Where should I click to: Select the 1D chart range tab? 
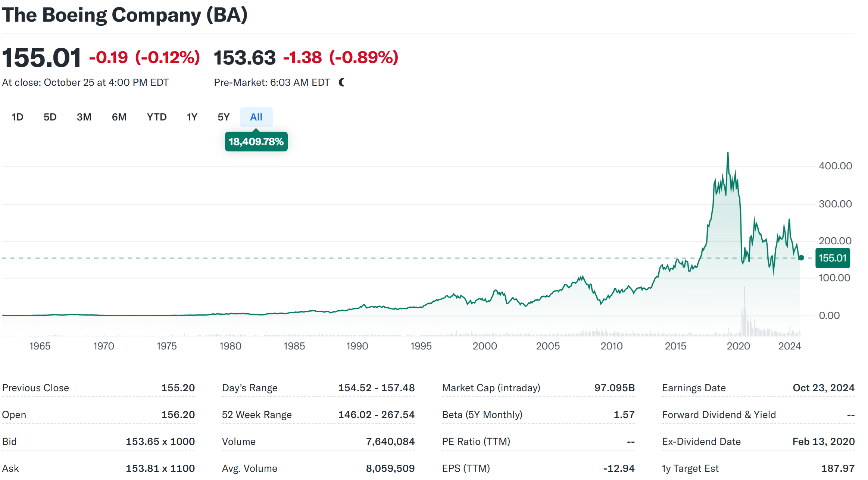(x=18, y=117)
